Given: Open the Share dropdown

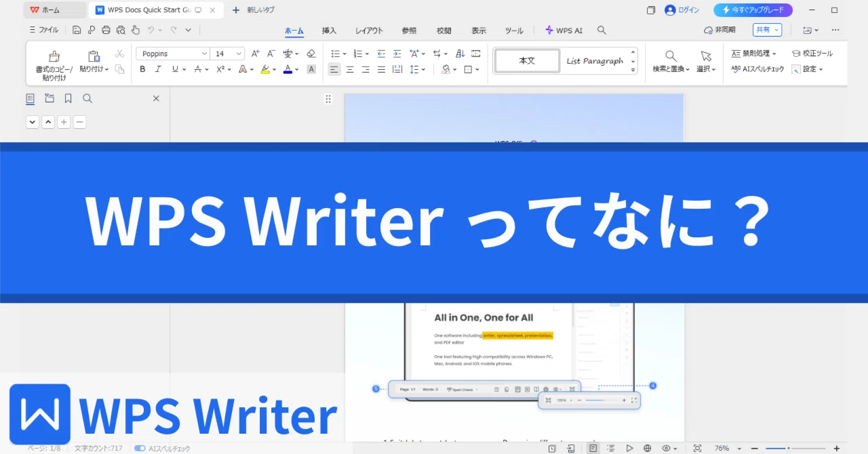Looking at the screenshot, I should [767, 30].
